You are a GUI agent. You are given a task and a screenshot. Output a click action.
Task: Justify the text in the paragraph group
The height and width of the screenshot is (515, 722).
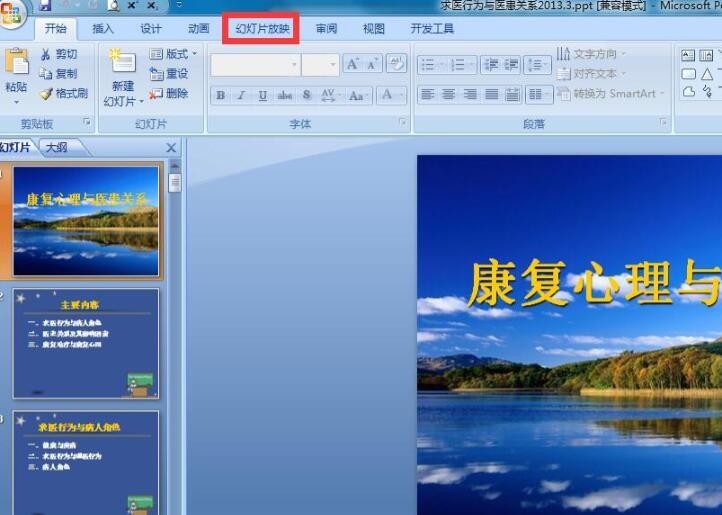click(491, 94)
